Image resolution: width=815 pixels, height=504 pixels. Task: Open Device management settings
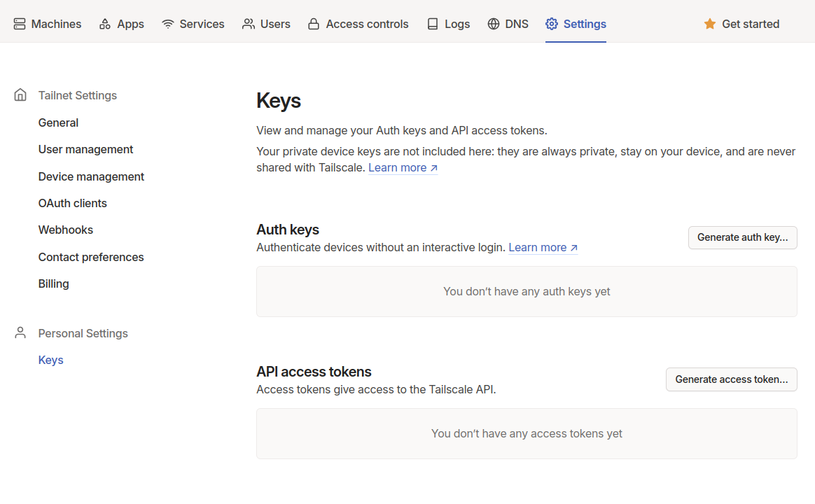pos(91,176)
